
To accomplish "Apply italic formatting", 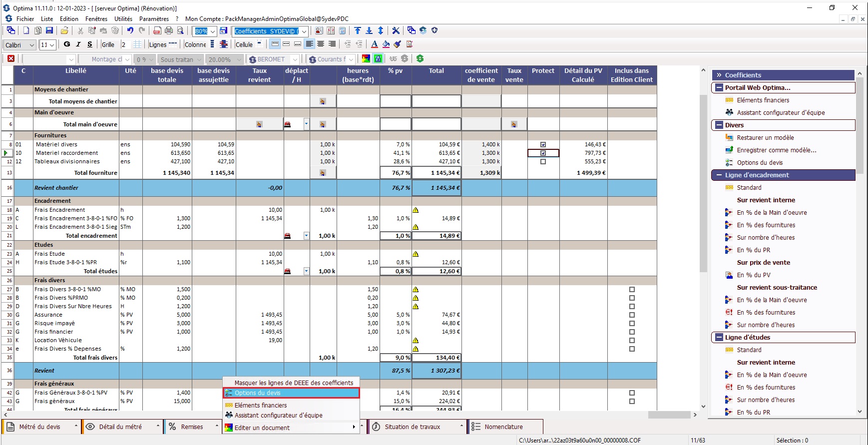I will tap(78, 44).
